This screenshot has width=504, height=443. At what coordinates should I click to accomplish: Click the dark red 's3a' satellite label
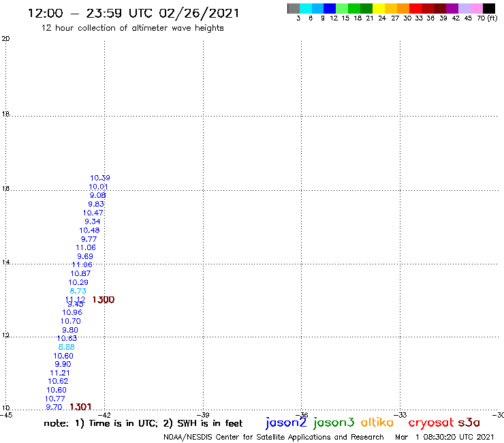click(469, 423)
